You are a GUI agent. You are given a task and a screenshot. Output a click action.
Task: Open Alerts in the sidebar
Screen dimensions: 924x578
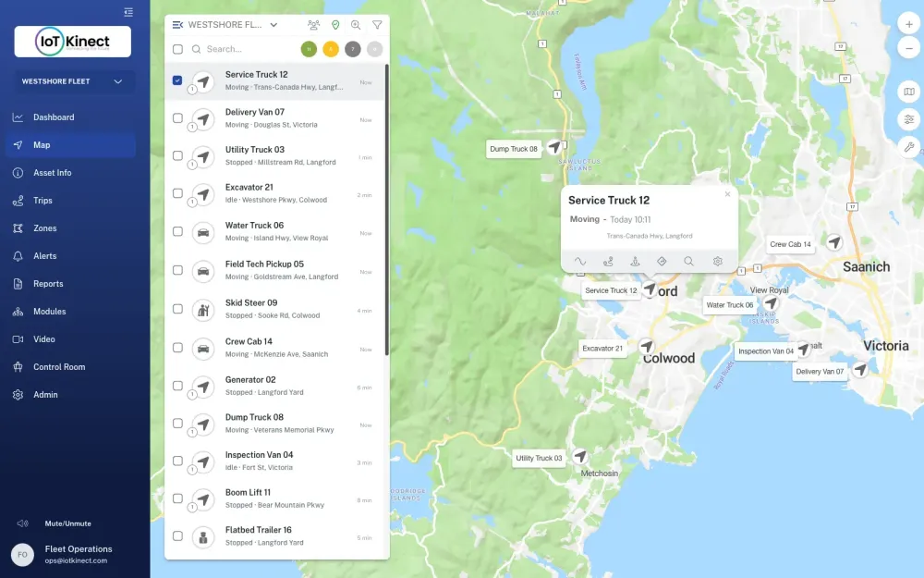[71, 256]
